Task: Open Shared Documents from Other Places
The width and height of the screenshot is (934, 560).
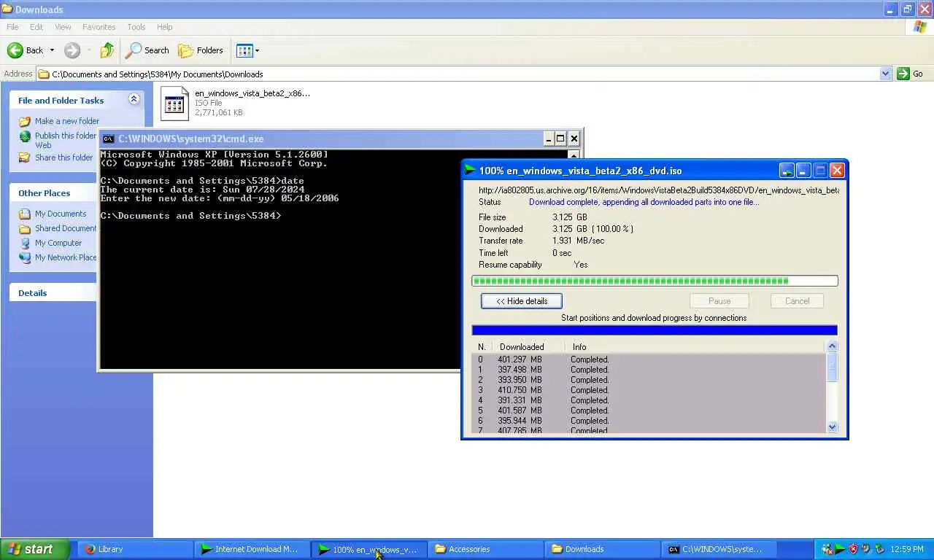Action: (66, 228)
